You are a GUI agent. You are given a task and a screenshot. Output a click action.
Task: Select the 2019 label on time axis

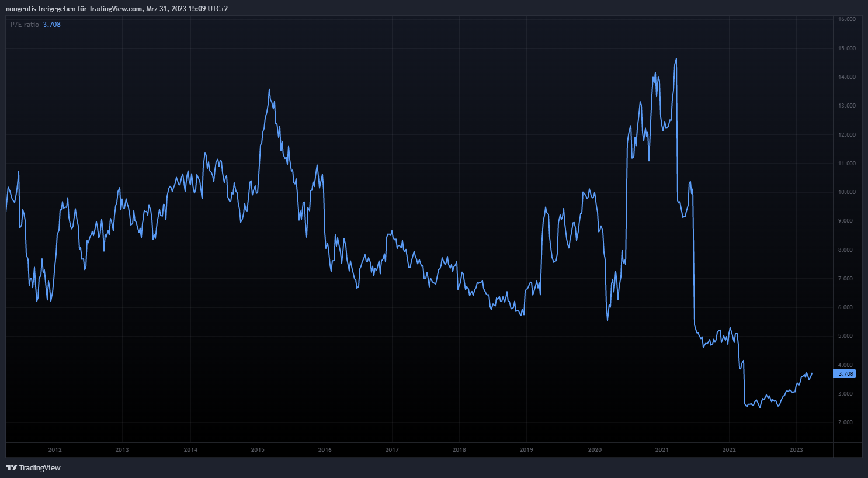click(x=526, y=450)
